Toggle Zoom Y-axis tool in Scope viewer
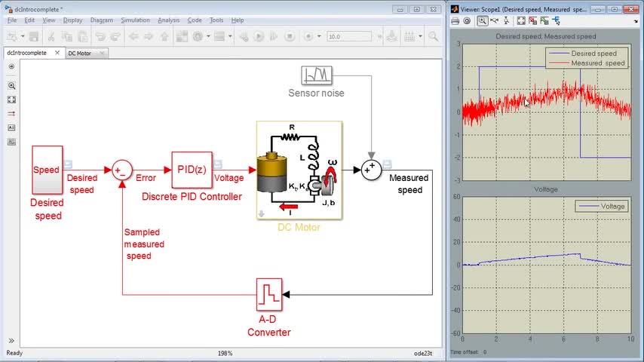The width and height of the screenshot is (644, 362). click(507, 21)
